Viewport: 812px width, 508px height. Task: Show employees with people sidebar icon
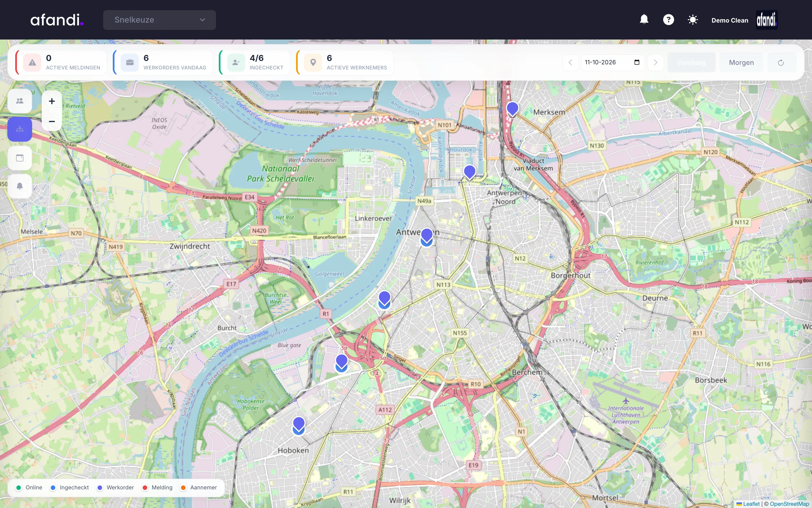[x=20, y=101]
